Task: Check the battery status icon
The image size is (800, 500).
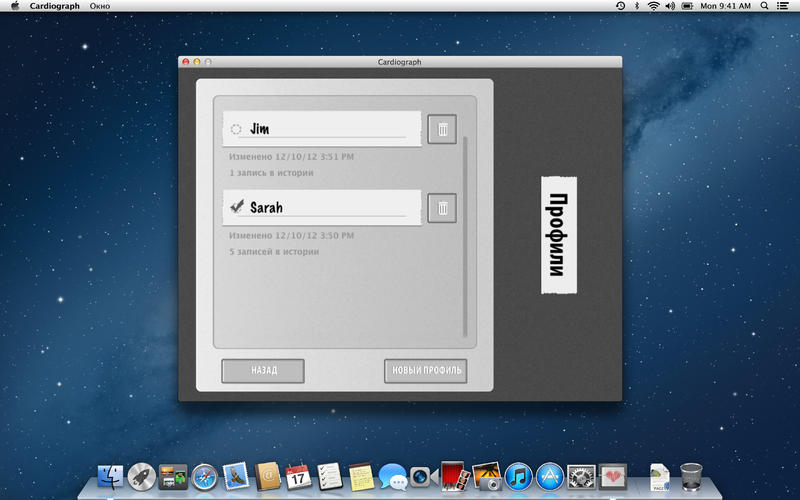Action: [688, 6]
